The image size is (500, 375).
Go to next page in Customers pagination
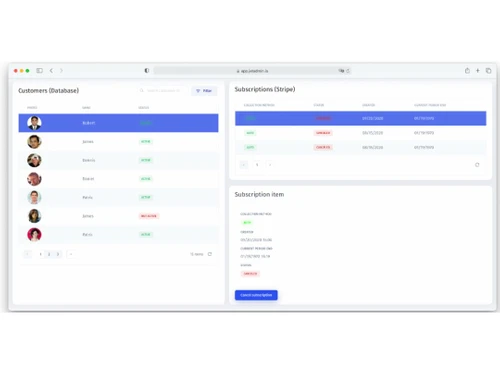[x=71, y=254]
